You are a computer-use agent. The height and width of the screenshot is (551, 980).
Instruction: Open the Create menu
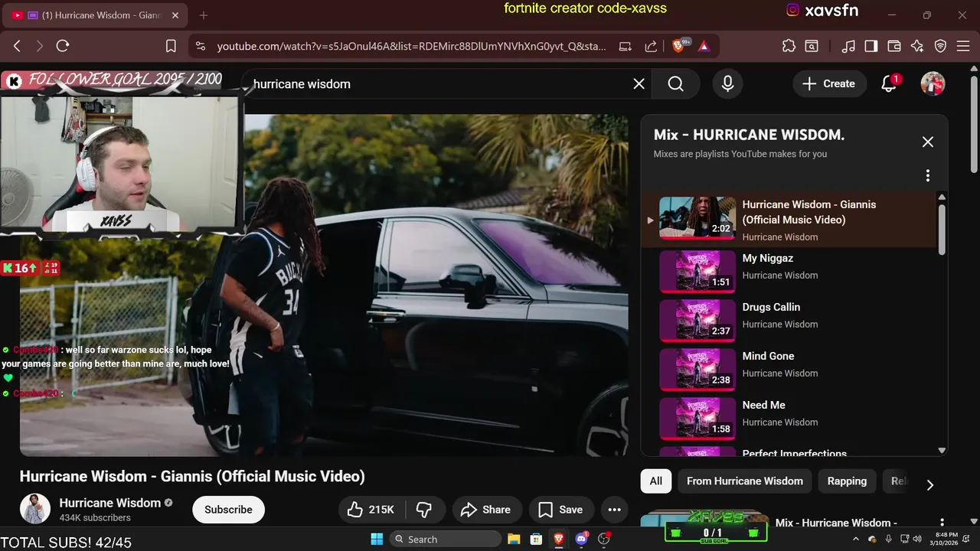coord(829,84)
